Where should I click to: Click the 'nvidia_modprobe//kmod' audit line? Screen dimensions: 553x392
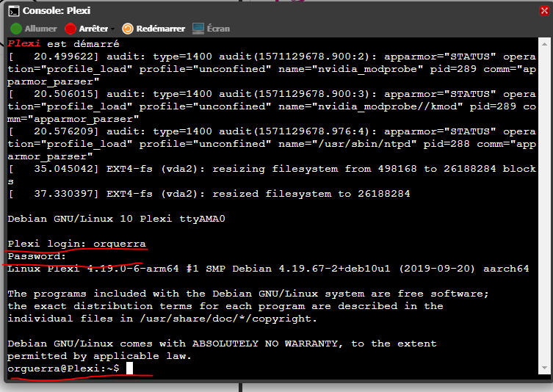tap(272, 106)
